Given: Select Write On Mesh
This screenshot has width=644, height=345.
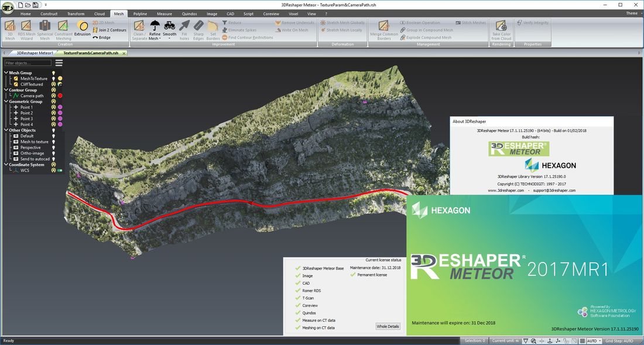Looking at the screenshot, I should tap(292, 30).
